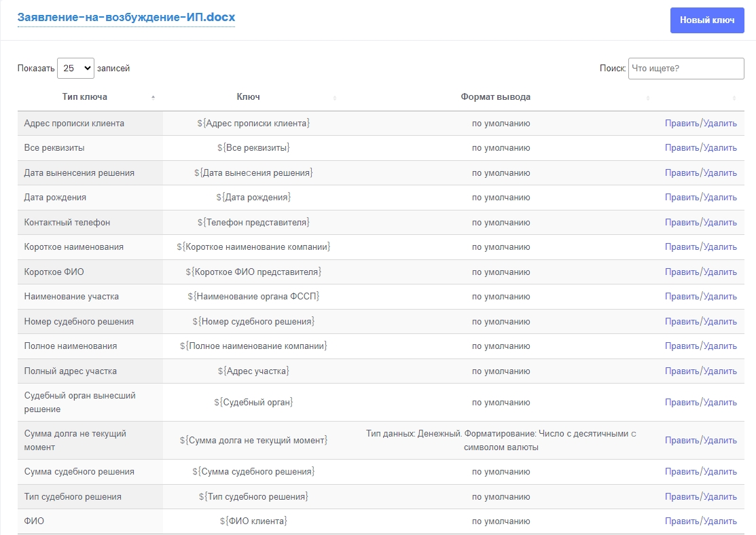This screenshot has width=756, height=535.
Task: Delete the Номер судебного решения key
Action: click(x=719, y=322)
